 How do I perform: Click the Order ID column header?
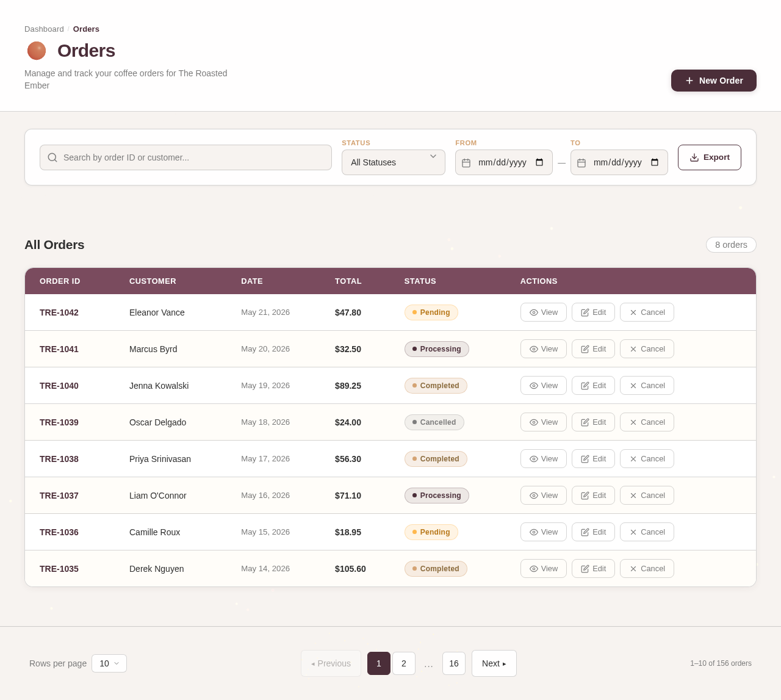tap(60, 281)
